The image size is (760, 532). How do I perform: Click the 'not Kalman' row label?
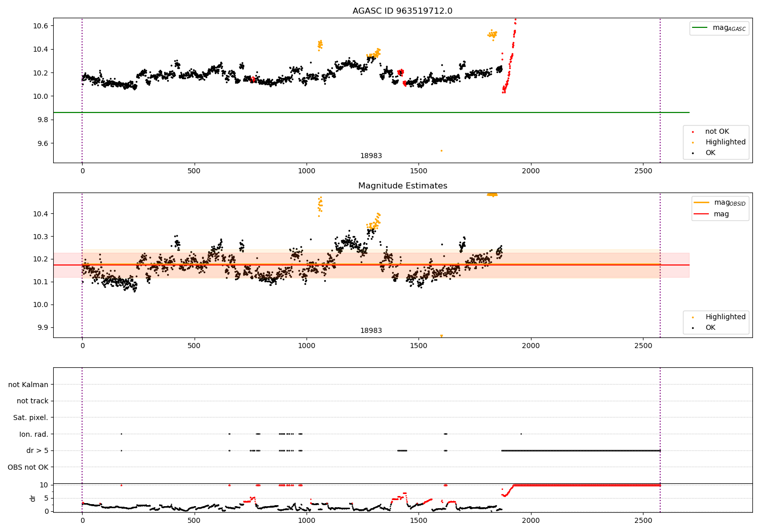coord(28,385)
